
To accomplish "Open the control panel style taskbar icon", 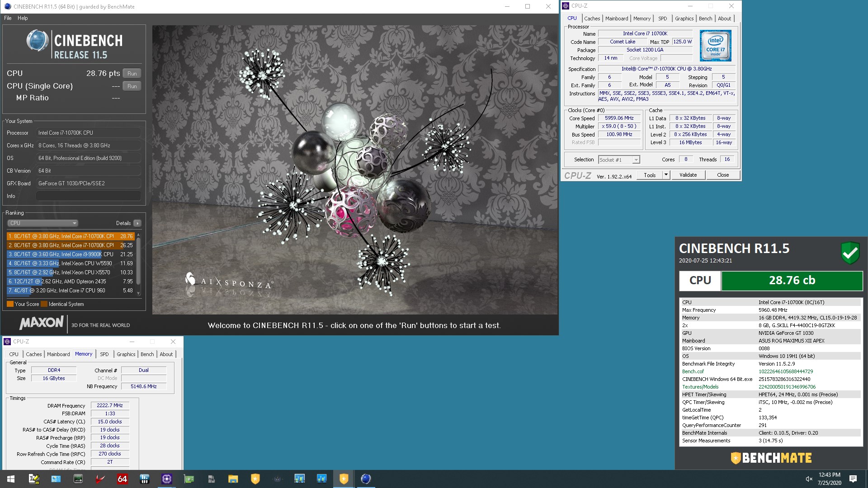I will pos(56,479).
